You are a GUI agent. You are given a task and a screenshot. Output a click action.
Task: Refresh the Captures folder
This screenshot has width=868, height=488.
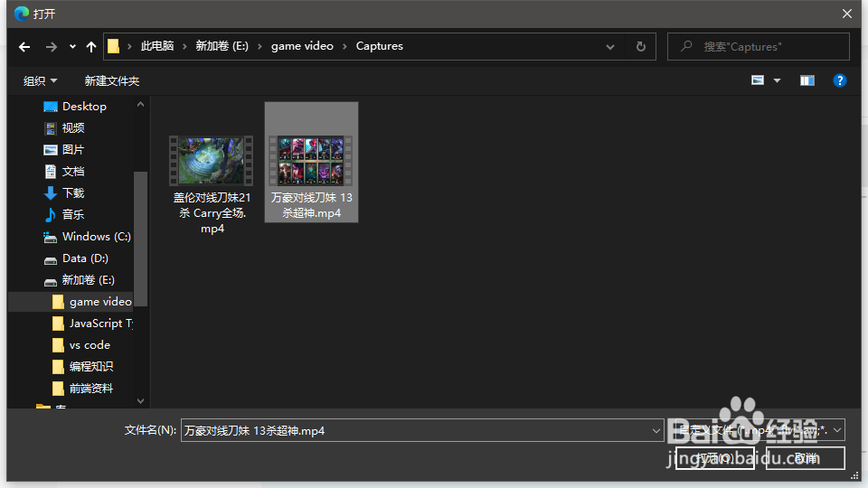point(640,46)
